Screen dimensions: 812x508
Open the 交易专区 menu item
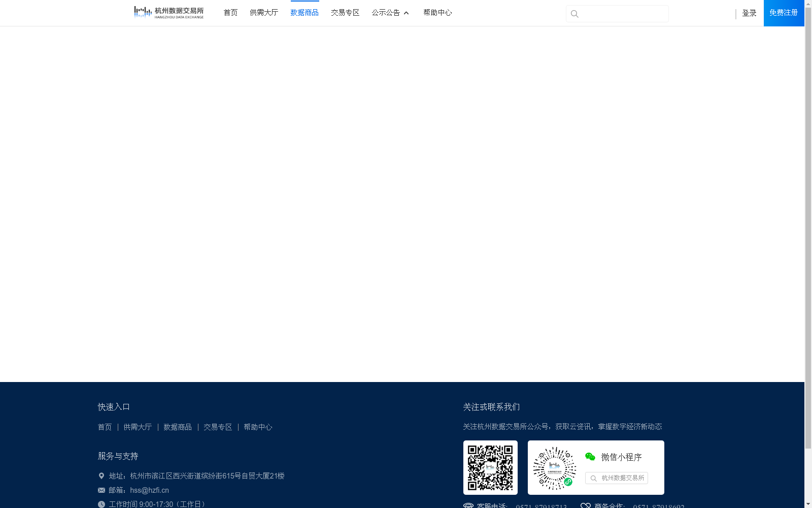point(345,13)
